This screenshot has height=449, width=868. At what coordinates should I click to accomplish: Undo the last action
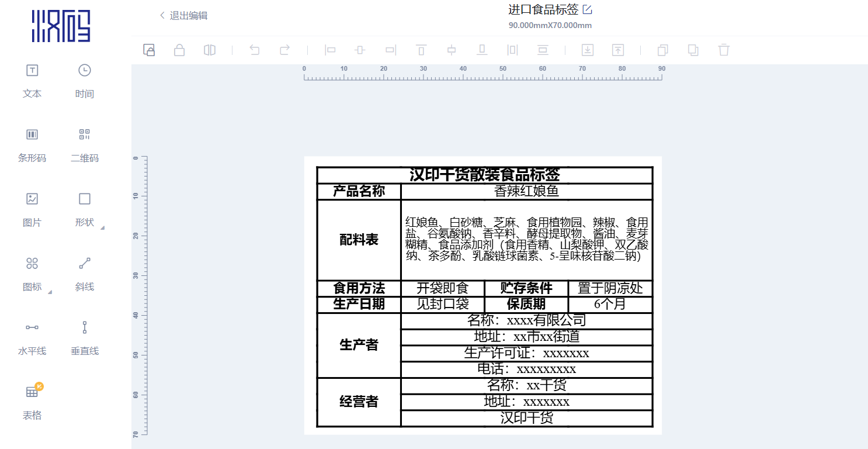click(x=254, y=50)
